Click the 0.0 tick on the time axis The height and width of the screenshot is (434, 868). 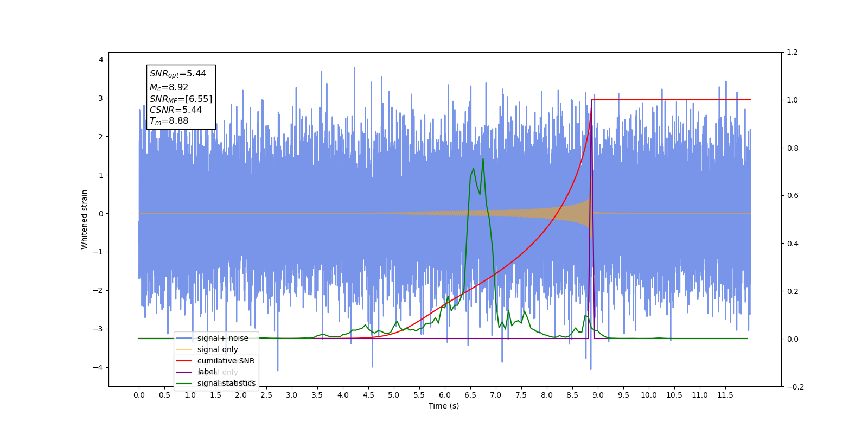pos(139,395)
